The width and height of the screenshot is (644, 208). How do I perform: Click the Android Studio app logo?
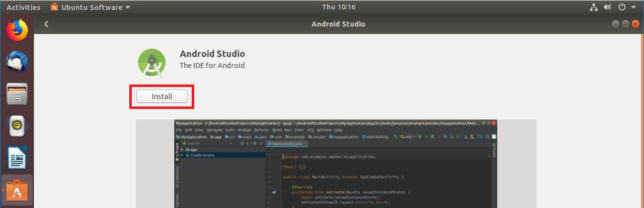pos(152,63)
